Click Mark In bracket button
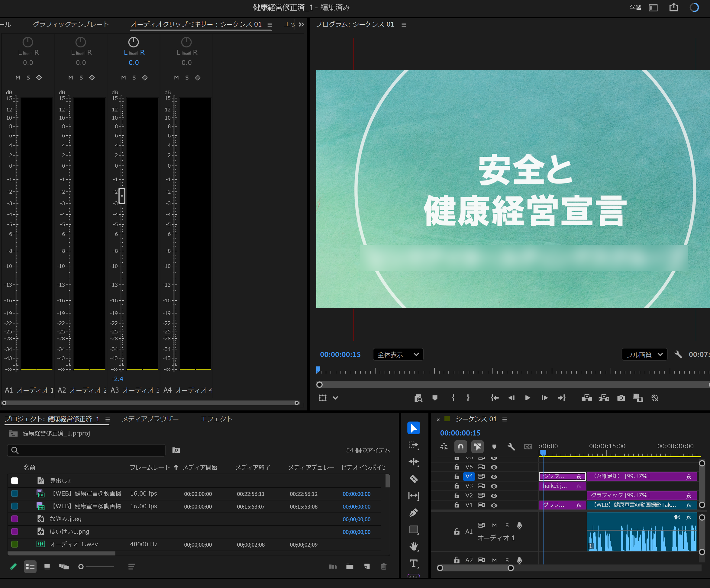 coord(453,398)
